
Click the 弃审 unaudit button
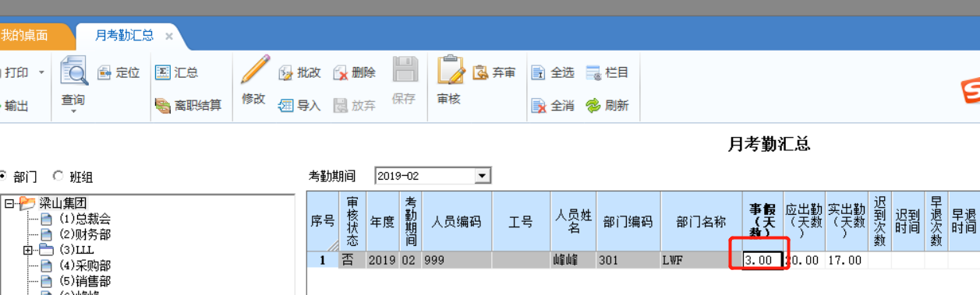(494, 72)
